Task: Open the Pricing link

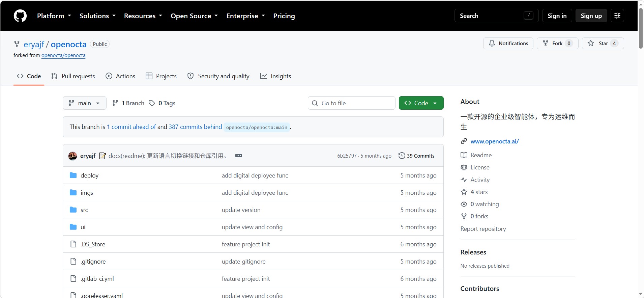Action: 284,16
